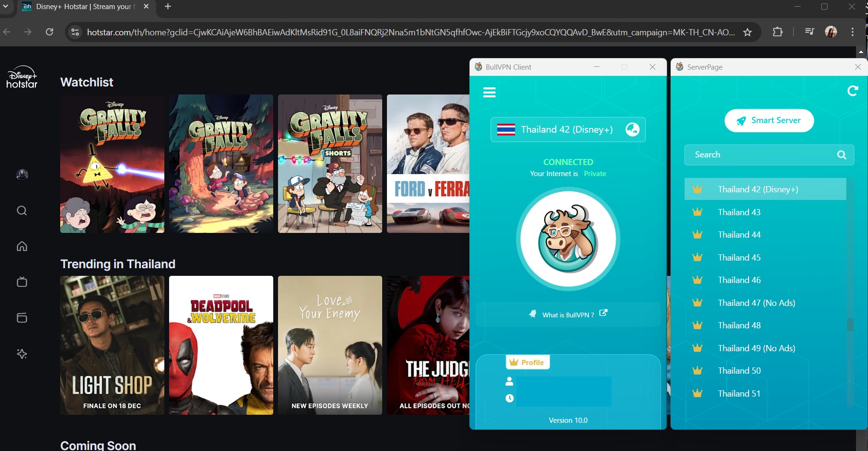The height and width of the screenshot is (451, 868).
Task: Minimize the BullVPN Client window
Action: click(x=597, y=67)
